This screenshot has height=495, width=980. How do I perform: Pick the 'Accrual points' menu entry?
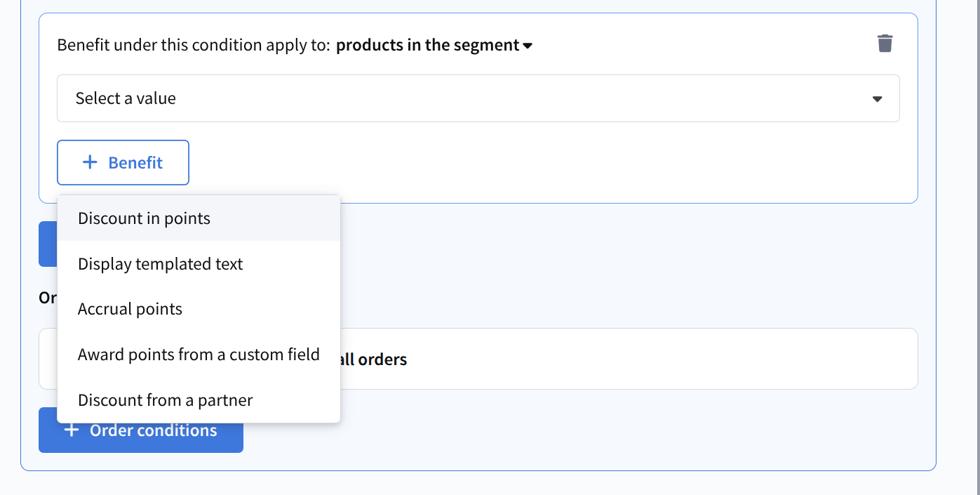[130, 309]
